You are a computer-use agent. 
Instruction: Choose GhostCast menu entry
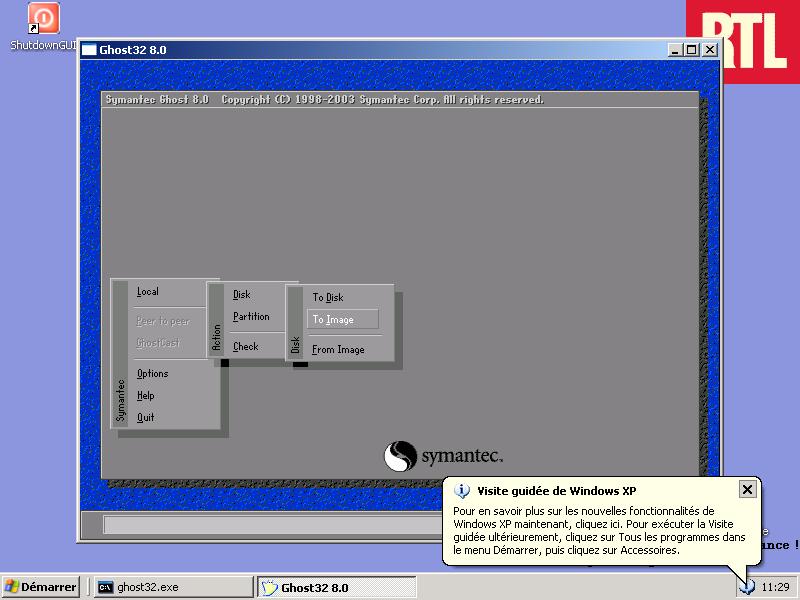tap(158, 343)
